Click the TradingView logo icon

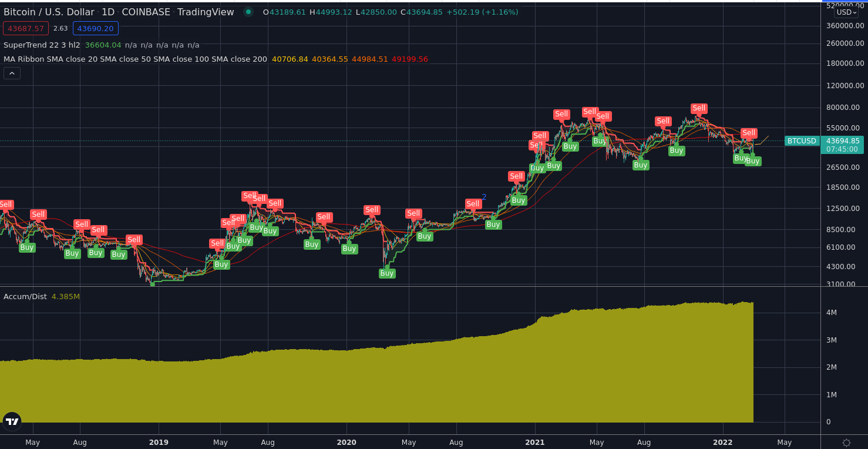point(12,421)
